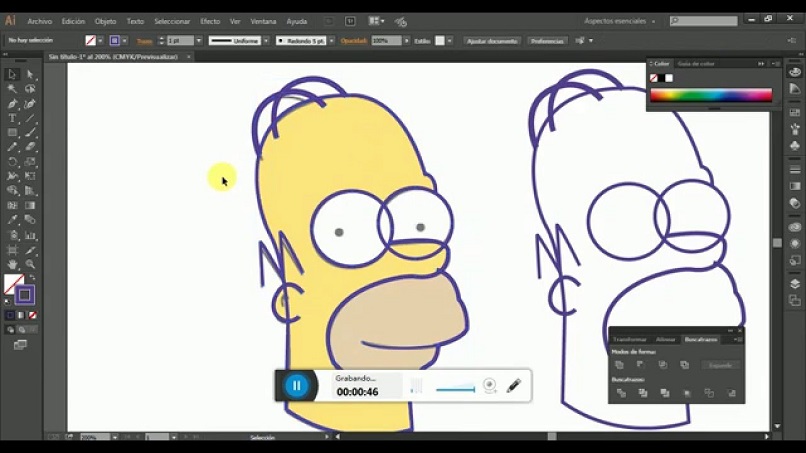Select the Rectangle tool
806x453 pixels.
click(12, 133)
